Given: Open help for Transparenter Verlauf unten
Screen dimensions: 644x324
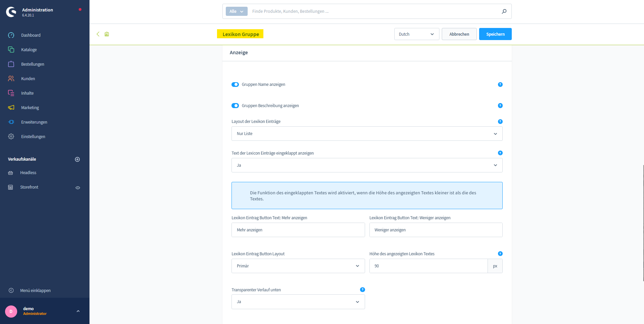Looking at the screenshot, I should click(x=362, y=290).
